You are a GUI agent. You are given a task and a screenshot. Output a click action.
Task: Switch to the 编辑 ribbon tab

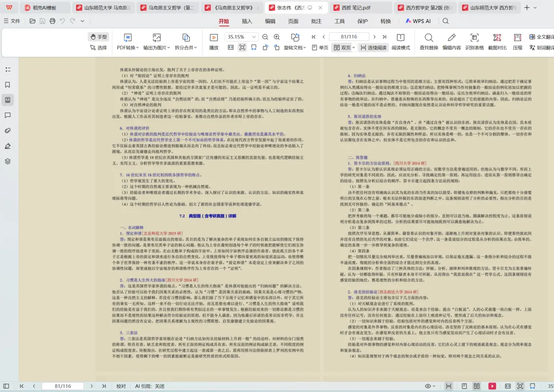coord(270,21)
